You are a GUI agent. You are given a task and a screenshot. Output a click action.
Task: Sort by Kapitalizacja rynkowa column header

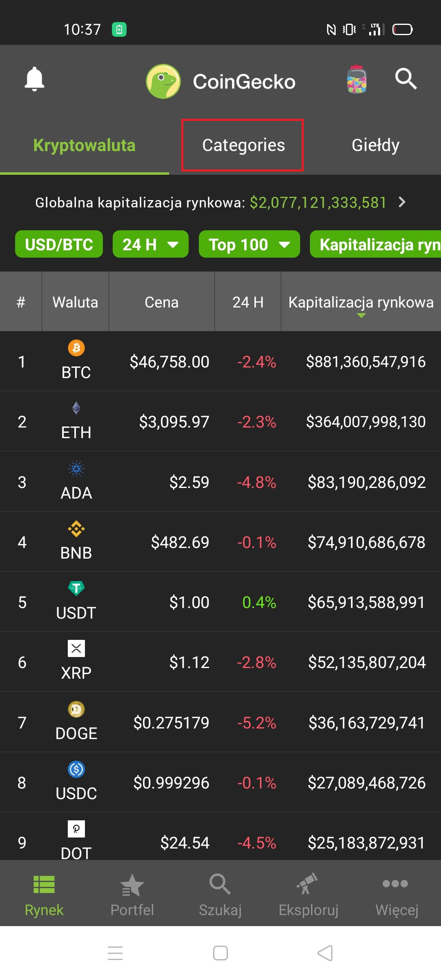pyautogui.click(x=361, y=302)
